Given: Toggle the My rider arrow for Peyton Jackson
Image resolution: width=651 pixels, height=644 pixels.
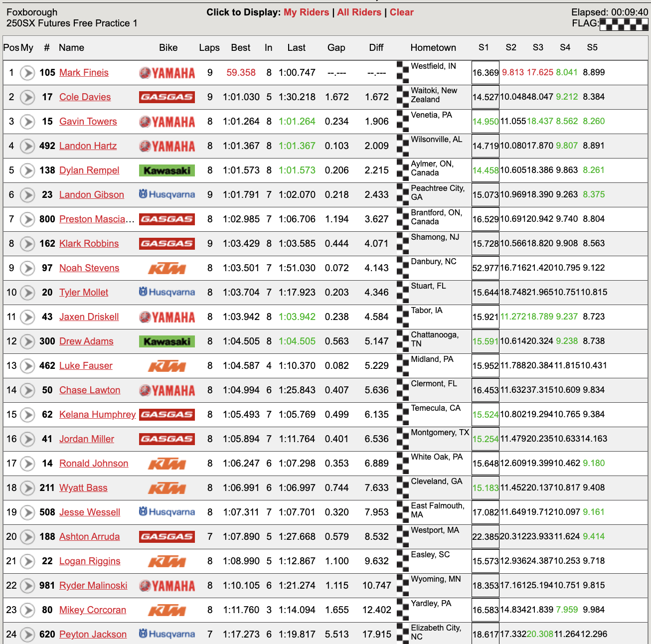Looking at the screenshot, I should pos(27,635).
